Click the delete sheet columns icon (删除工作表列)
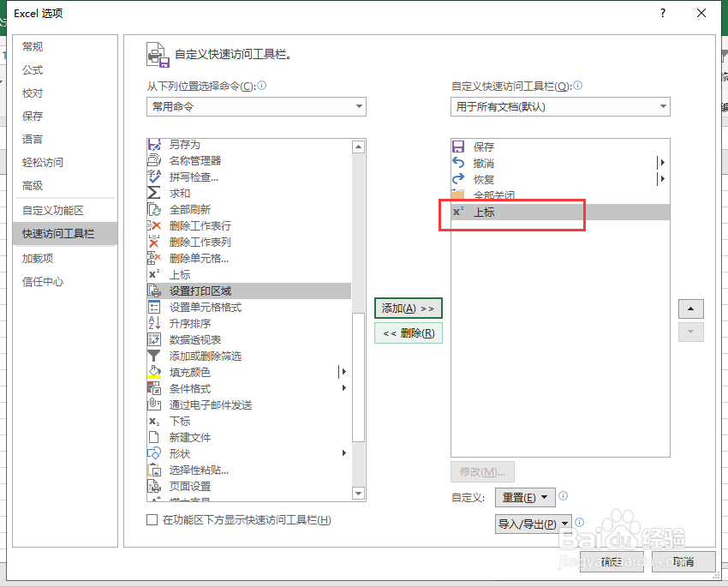Viewport: 728px width, 587px height. click(x=154, y=242)
